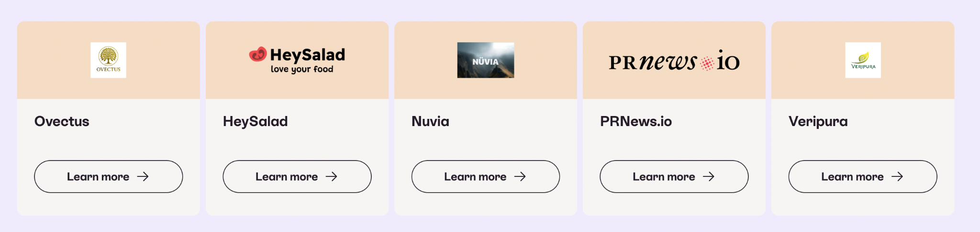Click the arrow icon on Nuvia card
Screen dimensions: 980x232
click(x=520, y=177)
